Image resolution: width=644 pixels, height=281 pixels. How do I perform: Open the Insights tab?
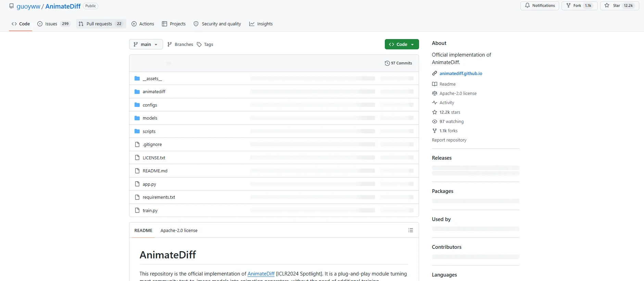coord(261,24)
